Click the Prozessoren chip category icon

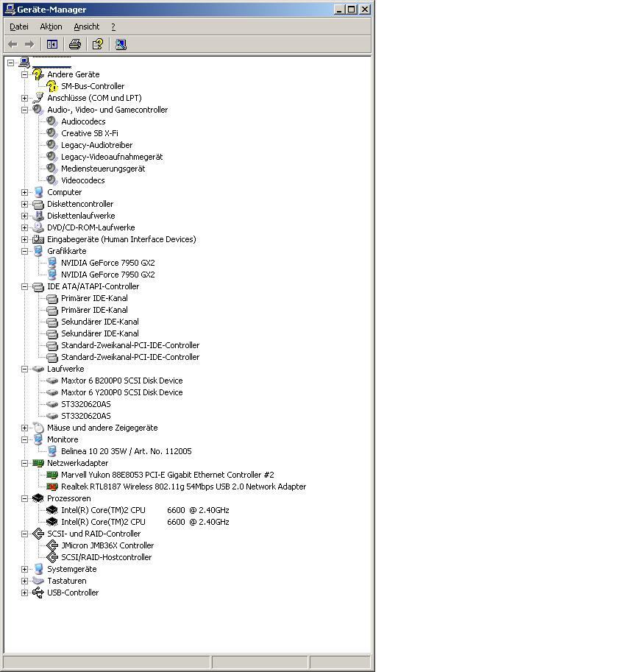pyautogui.click(x=38, y=498)
